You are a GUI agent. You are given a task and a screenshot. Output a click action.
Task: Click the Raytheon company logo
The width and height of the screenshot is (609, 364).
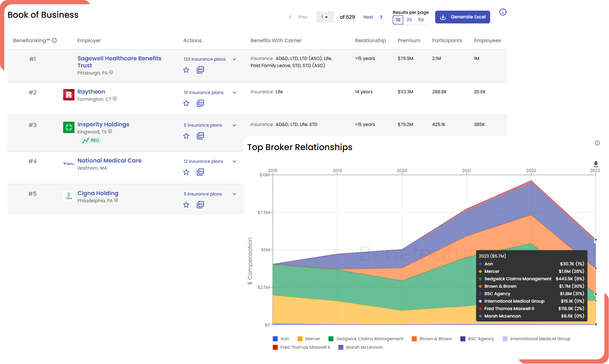click(x=69, y=95)
